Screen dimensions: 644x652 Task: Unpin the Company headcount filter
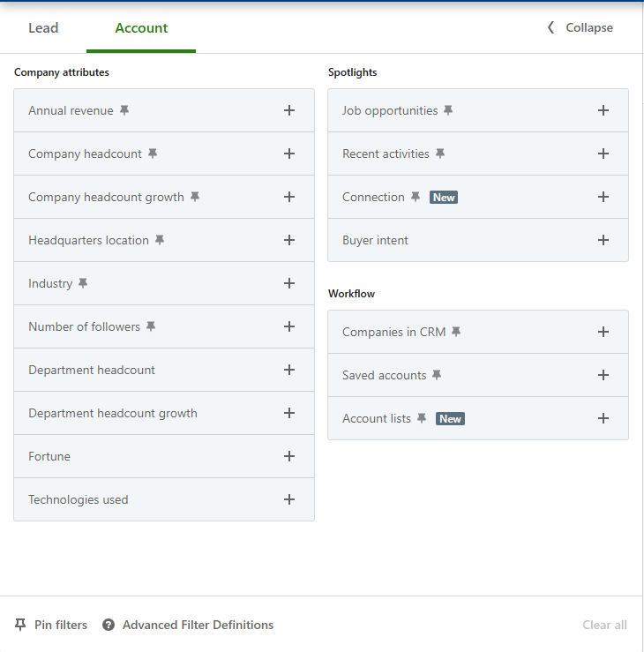coord(153,154)
